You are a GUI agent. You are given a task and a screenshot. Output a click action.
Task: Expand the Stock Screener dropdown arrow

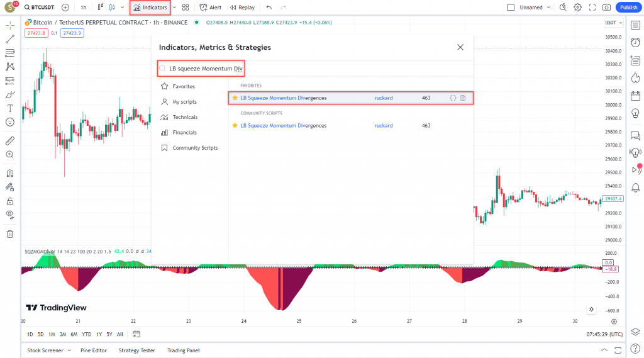pos(69,350)
